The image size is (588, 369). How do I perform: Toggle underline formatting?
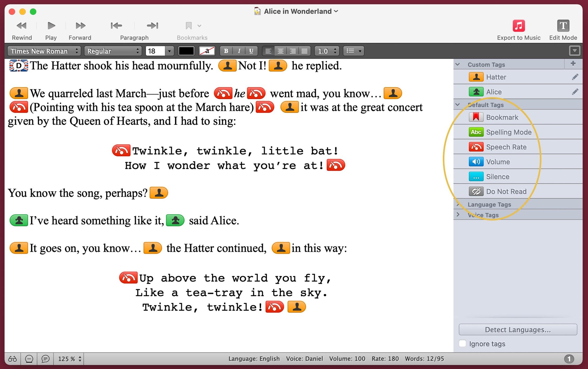point(251,51)
